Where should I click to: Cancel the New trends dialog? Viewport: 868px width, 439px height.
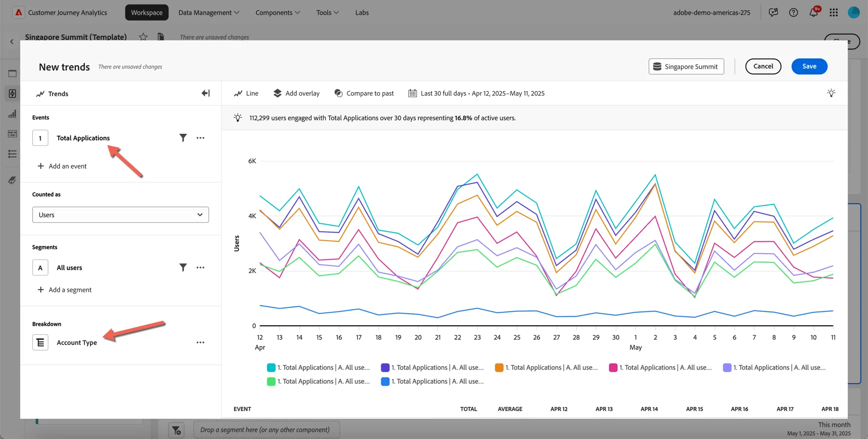point(763,66)
